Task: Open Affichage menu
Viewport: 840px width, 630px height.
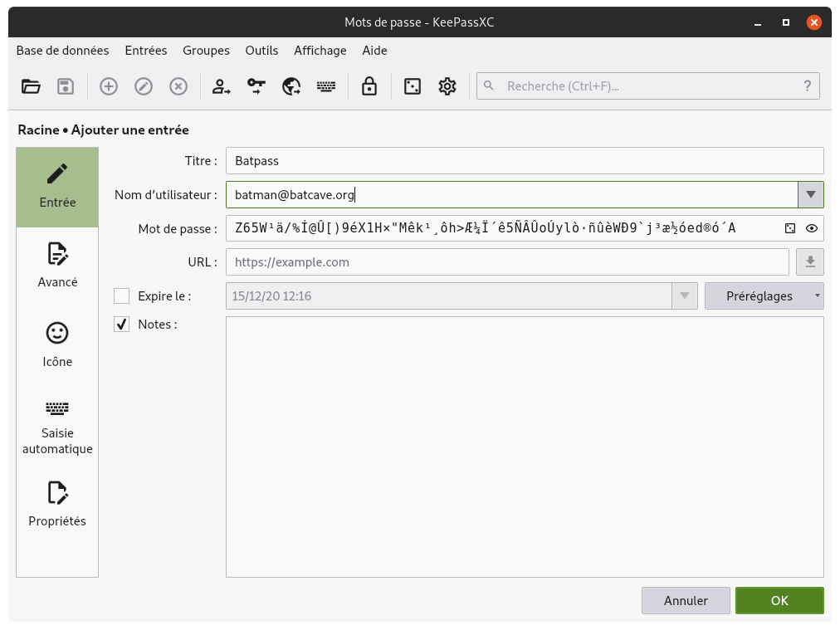Action: pos(320,51)
